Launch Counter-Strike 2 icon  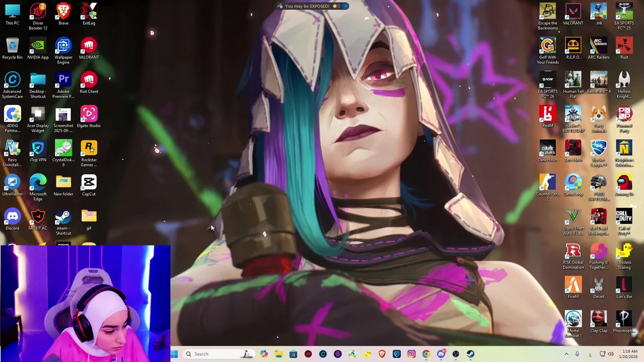click(x=547, y=187)
